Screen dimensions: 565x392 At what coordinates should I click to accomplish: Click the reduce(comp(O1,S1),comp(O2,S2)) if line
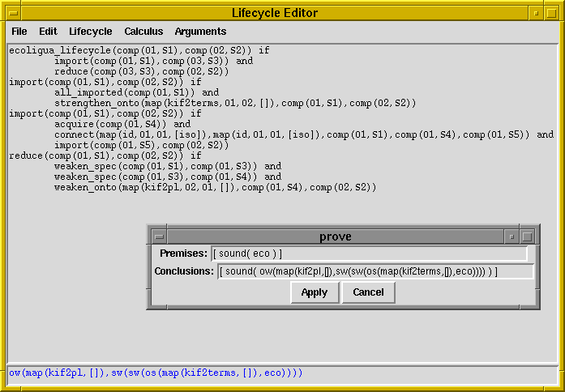tap(105, 156)
